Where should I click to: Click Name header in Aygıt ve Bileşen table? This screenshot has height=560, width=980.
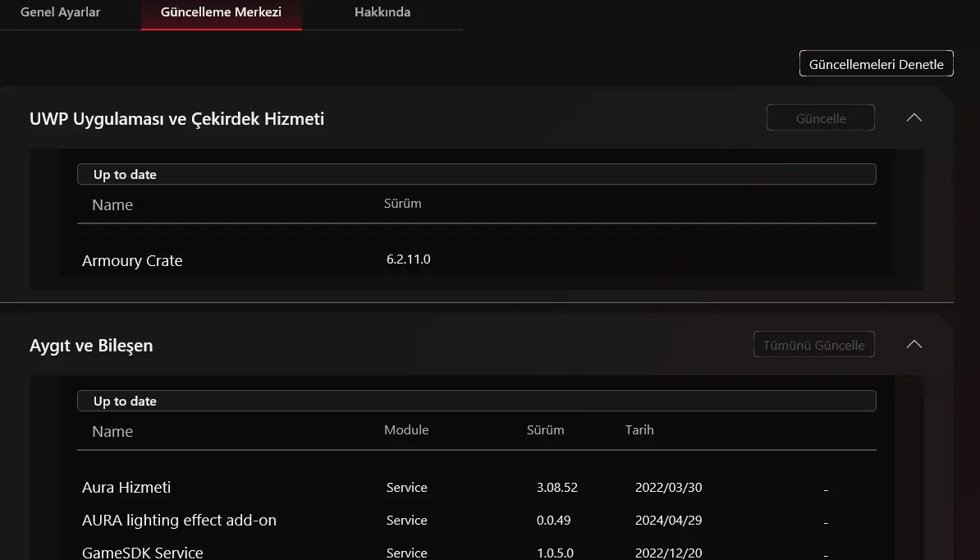coord(112,432)
